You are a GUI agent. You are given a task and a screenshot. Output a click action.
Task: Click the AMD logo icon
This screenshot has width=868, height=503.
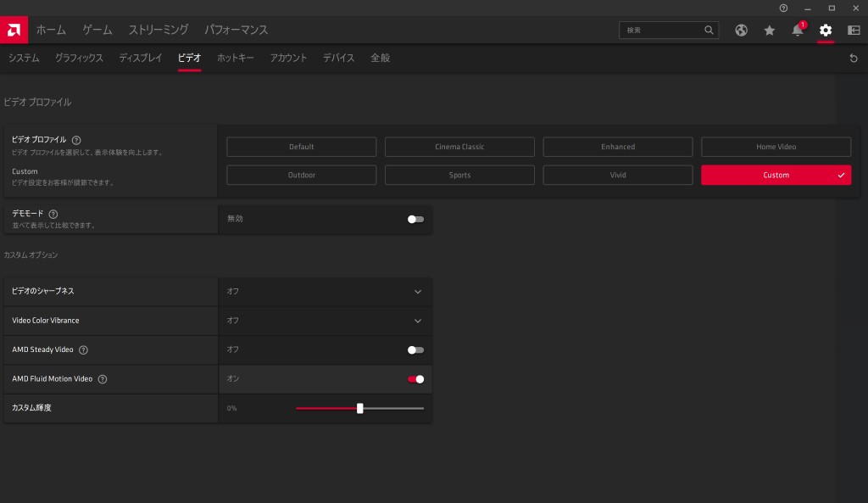click(x=14, y=30)
